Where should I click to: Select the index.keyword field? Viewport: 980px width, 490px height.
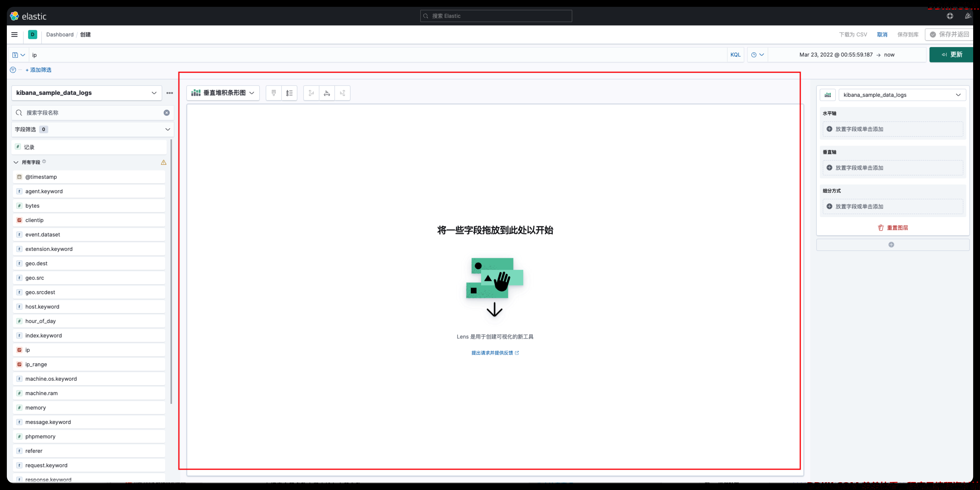(89, 336)
